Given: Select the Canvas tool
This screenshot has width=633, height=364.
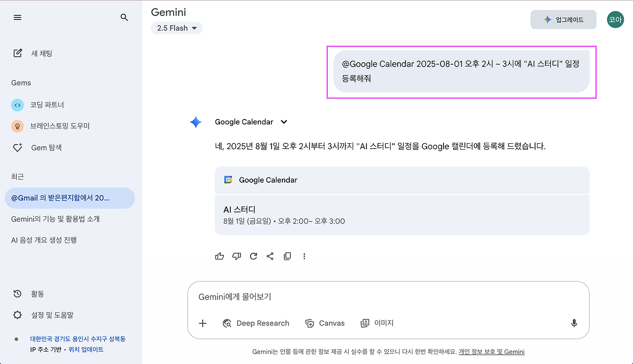Looking at the screenshot, I should coord(325,323).
